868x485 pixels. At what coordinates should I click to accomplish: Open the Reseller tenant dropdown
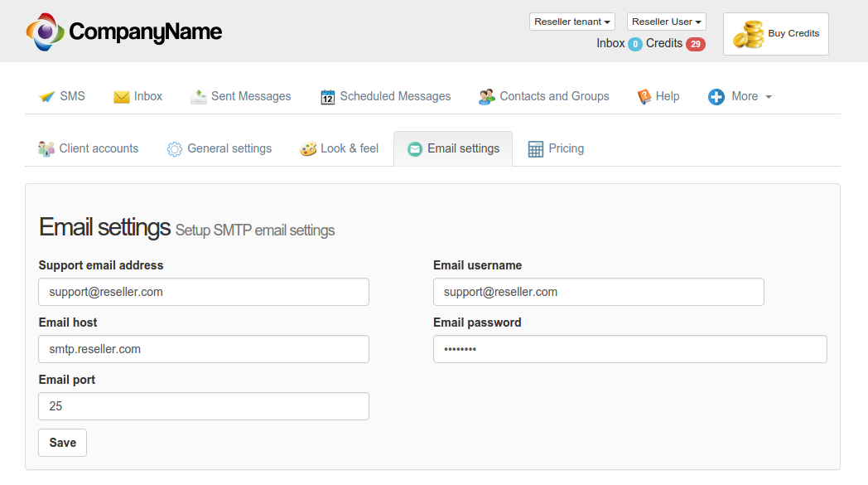coord(572,22)
